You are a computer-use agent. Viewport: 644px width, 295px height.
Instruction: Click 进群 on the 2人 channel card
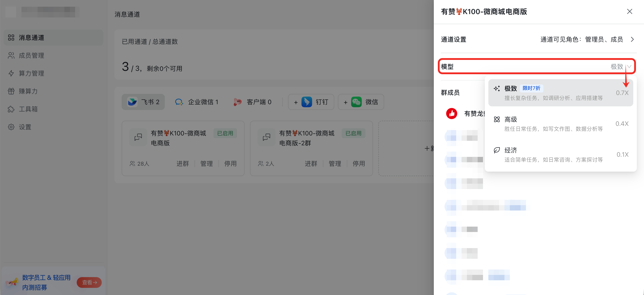311,164
